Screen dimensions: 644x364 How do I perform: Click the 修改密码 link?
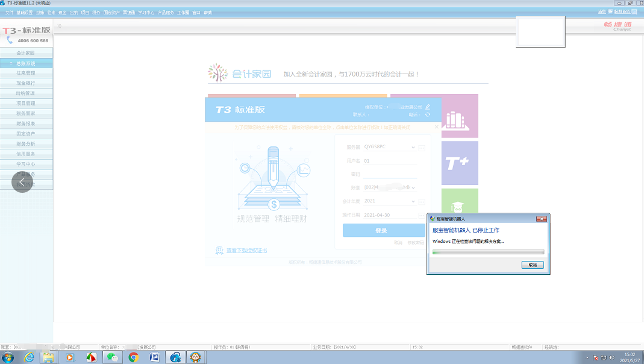(x=416, y=243)
